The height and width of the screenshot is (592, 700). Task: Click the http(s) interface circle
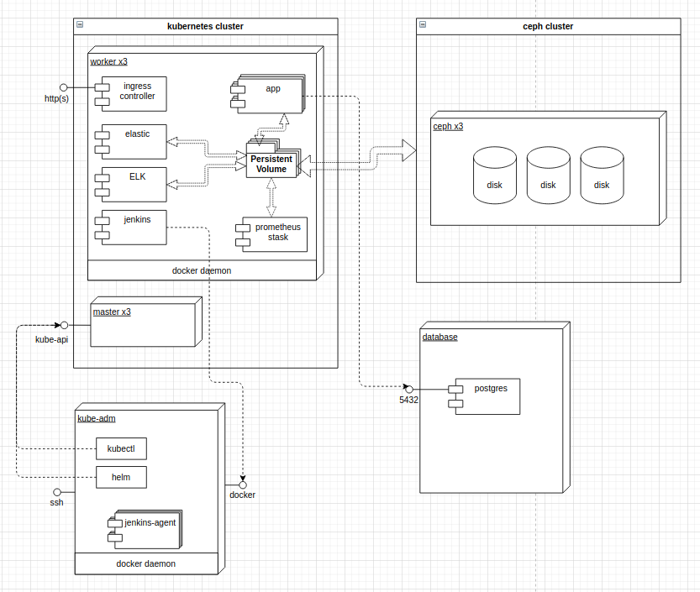[x=63, y=86]
